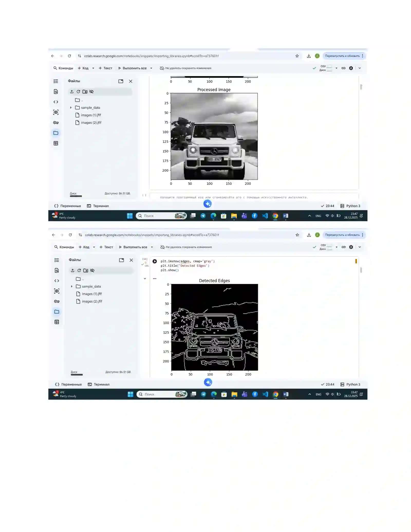Image resolution: width=411 pixels, height=532 pixels.
Task: Open ОЗУ/Диск resource dropdown in top toolbar
Action: (x=336, y=68)
